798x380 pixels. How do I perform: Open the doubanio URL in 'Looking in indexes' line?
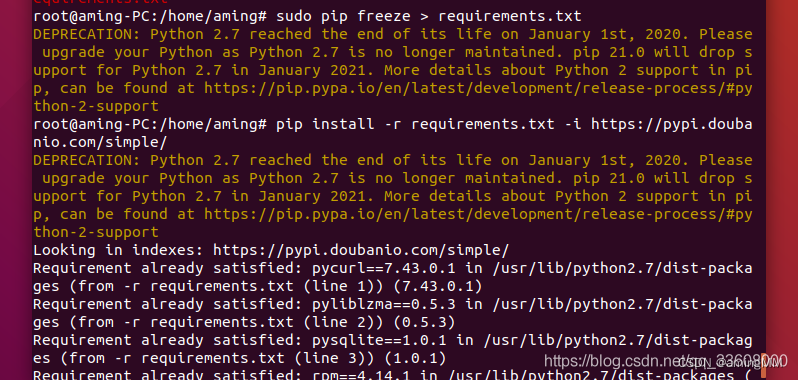(x=361, y=250)
